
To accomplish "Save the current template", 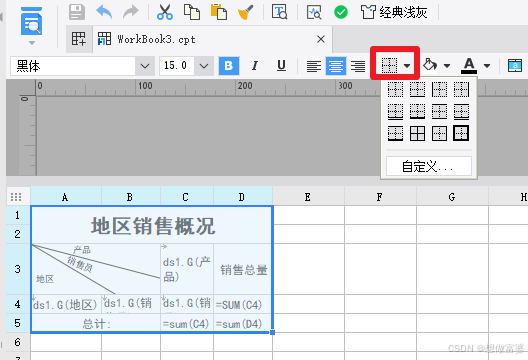I will coord(77,12).
